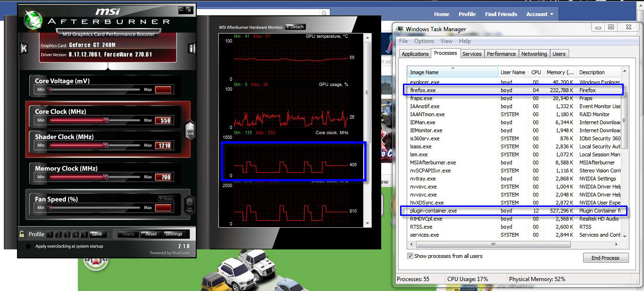This screenshot has width=644, height=291.
Task: Switch to the Networking tab
Action: 534,54
